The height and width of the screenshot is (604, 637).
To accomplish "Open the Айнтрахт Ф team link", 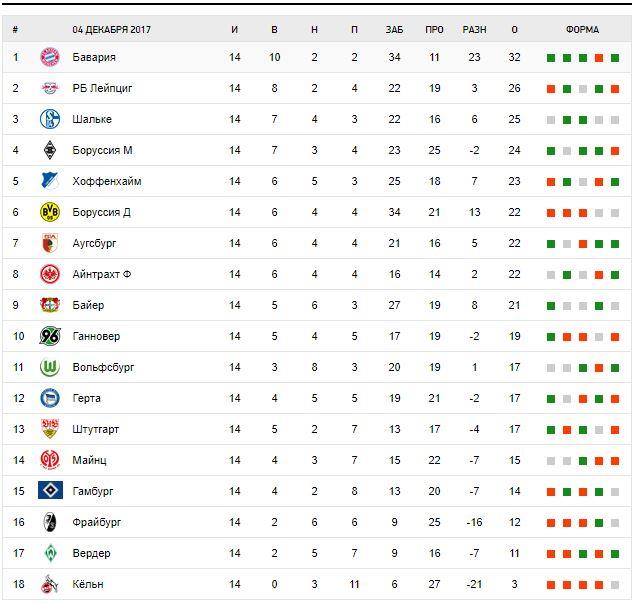I will click(x=102, y=274).
